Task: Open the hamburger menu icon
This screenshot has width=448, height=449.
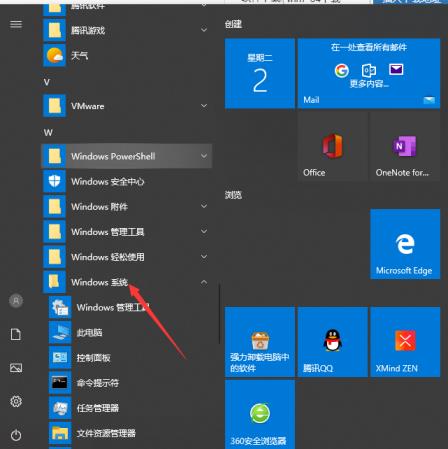Action: [16, 24]
